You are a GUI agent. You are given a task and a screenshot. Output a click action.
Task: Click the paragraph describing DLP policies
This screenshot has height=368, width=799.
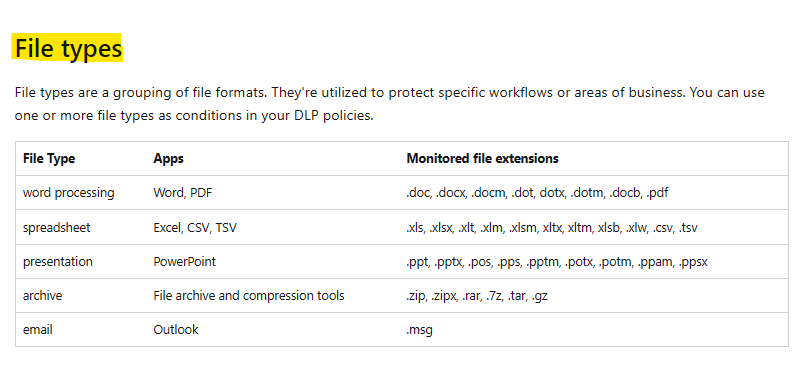pyautogui.click(x=390, y=104)
